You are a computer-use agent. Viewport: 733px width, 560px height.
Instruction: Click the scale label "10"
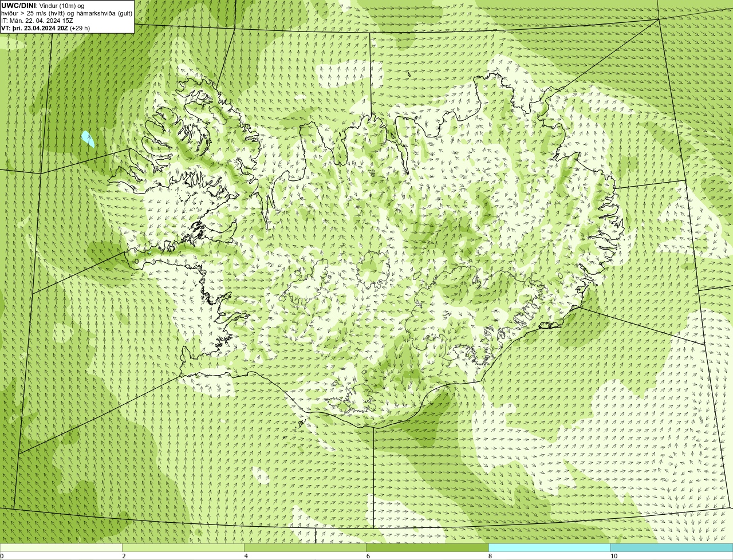click(x=614, y=556)
